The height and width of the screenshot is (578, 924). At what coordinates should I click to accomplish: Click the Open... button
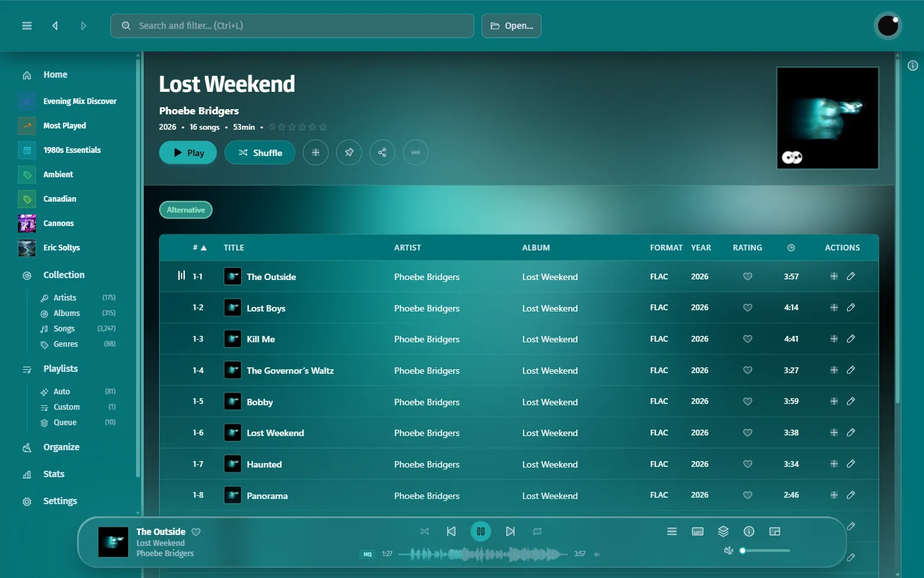[x=511, y=26]
